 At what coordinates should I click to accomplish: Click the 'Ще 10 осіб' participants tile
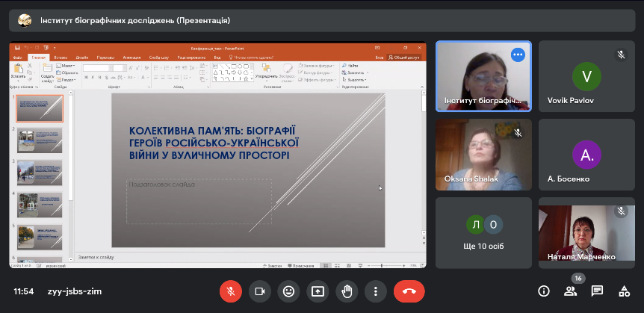(x=483, y=232)
